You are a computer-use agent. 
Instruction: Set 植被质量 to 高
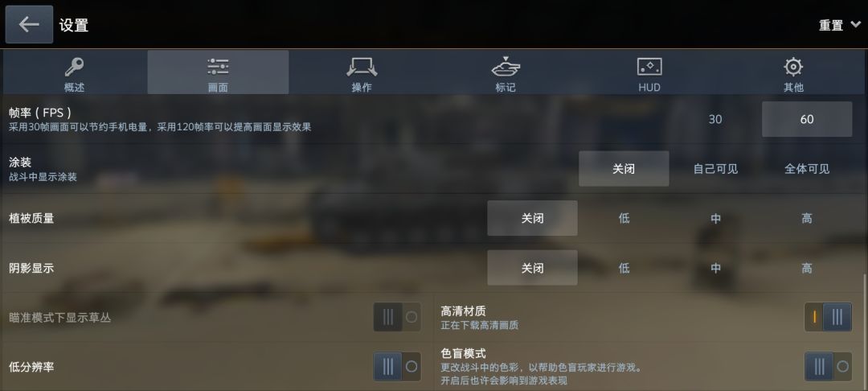(x=807, y=218)
